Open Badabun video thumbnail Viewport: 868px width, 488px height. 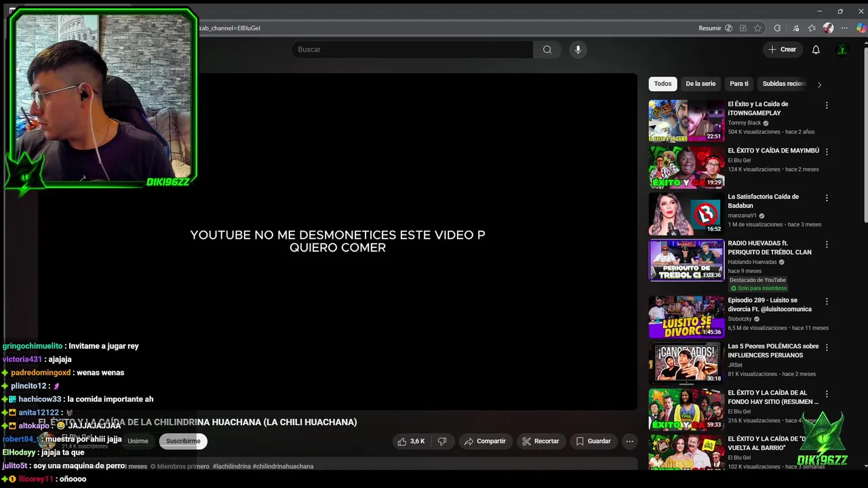pos(686,213)
